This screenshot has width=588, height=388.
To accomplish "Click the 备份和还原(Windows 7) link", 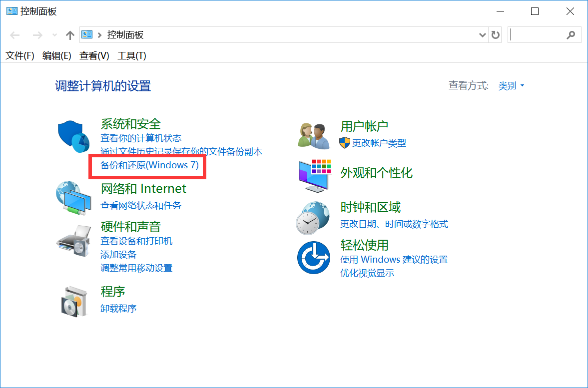I will [149, 165].
